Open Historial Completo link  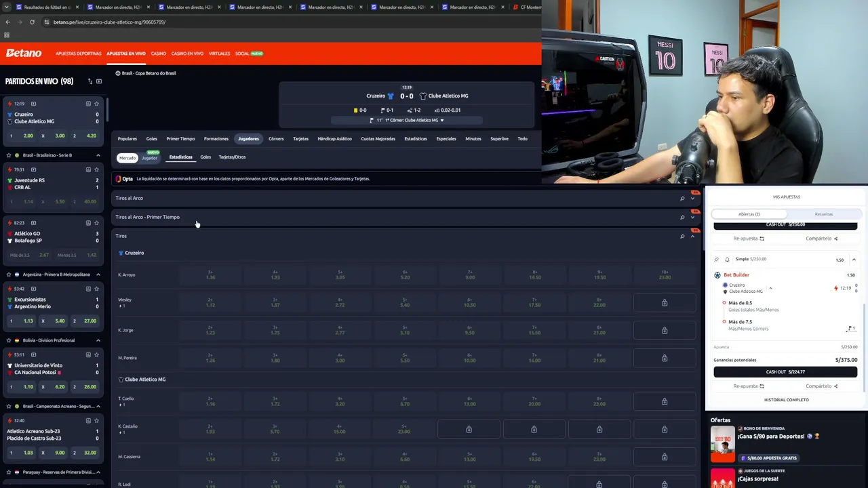click(x=787, y=400)
